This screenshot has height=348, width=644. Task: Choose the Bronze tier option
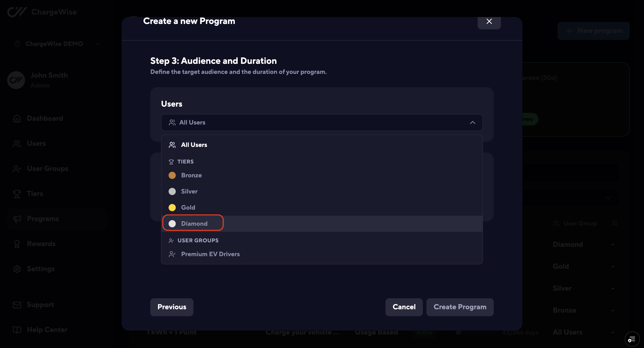click(191, 175)
